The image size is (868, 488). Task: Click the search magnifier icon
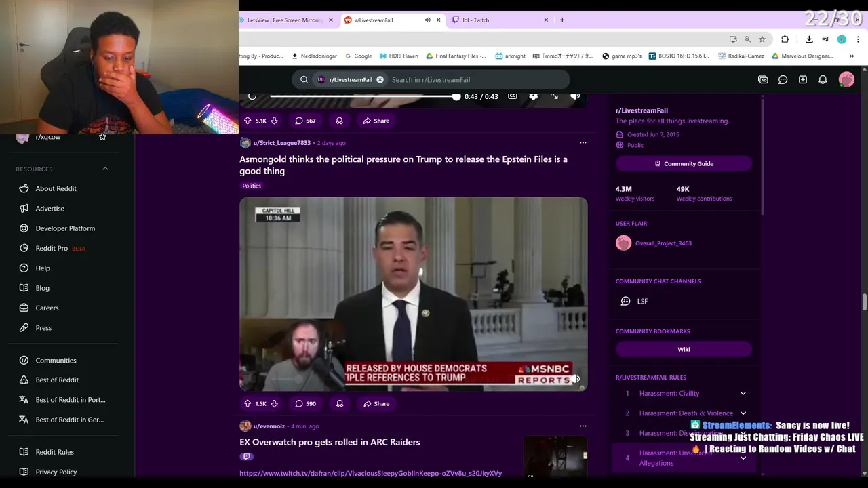pos(304,79)
